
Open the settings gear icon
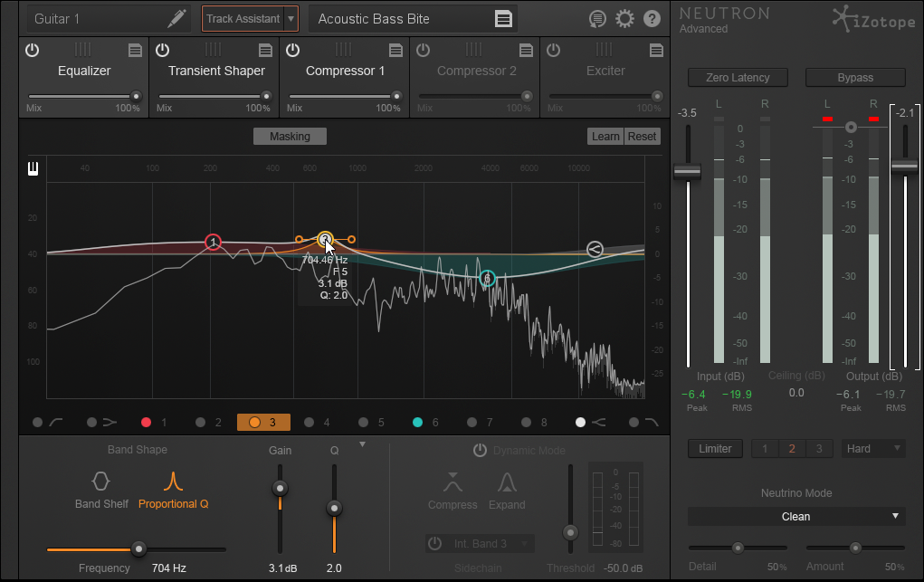click(x=624, y=19)
